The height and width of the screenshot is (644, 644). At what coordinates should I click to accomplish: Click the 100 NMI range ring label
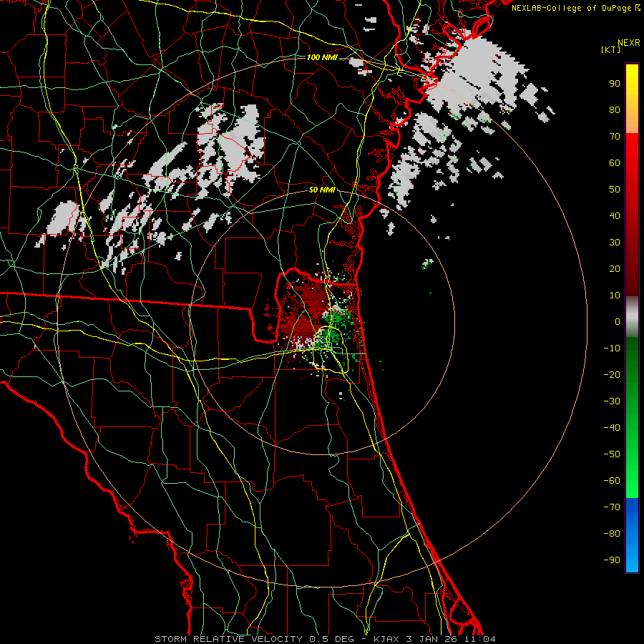tap(322, 57)
